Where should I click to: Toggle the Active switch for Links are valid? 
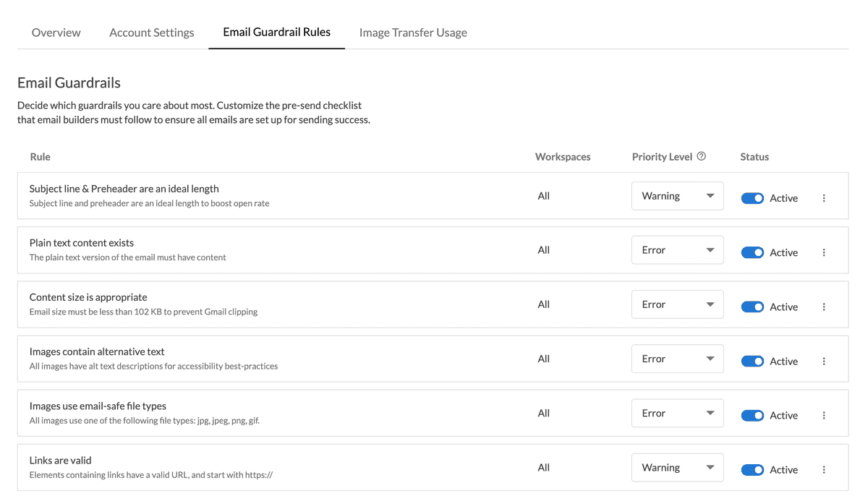coord(752,469)
